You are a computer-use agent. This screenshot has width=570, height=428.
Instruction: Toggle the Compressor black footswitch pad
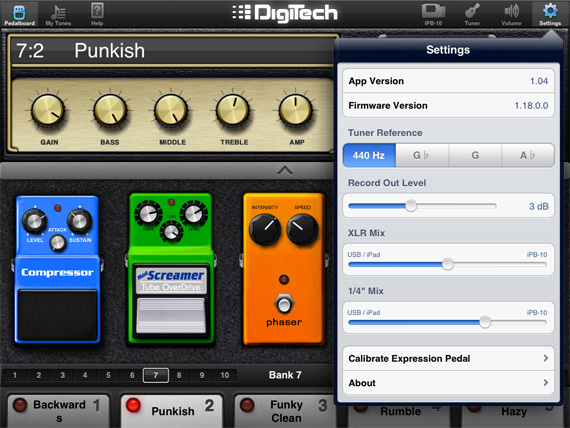tap(57, 315)
